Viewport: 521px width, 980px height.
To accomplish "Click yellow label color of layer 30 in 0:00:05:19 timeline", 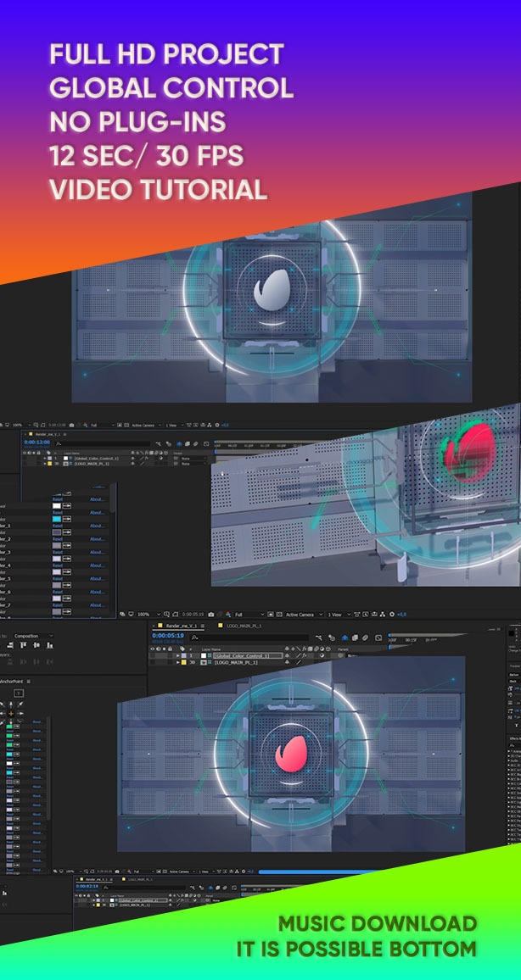I will (x=183, y=662).
